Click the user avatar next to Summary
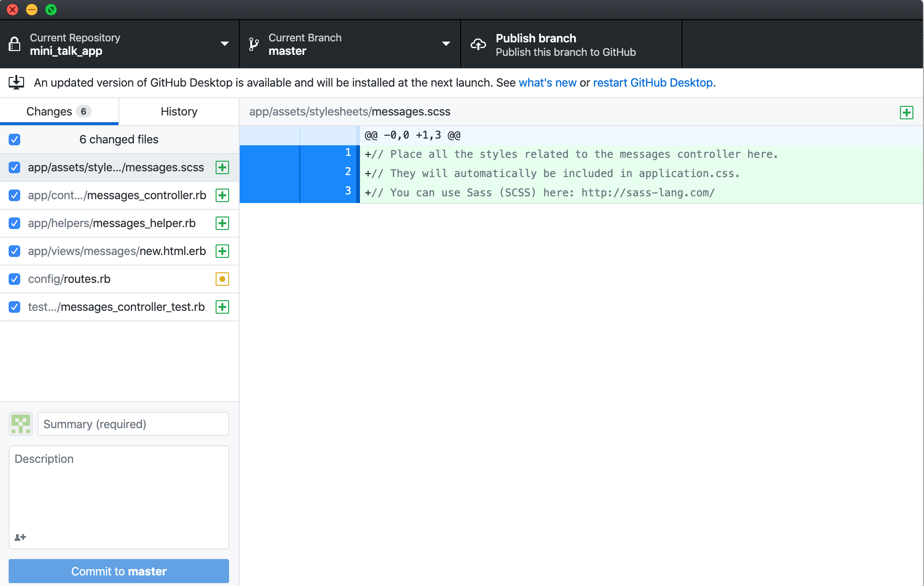The height and width of the screenshot is (586, 924). coord(21,424)
